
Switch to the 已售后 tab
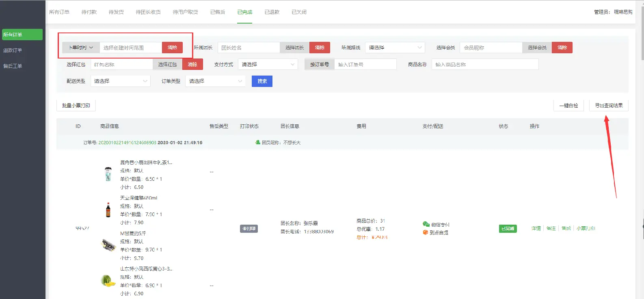point(218,12)
